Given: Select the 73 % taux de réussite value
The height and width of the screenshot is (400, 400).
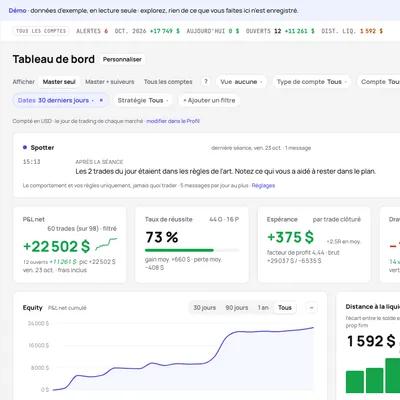Looking at the screenshot, I should click(x=162, y=237).
